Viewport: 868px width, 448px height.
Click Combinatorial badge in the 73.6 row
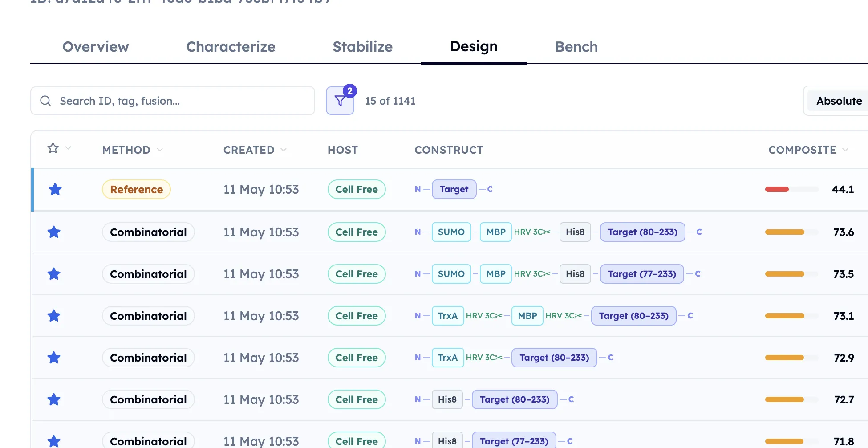(148, 232)
